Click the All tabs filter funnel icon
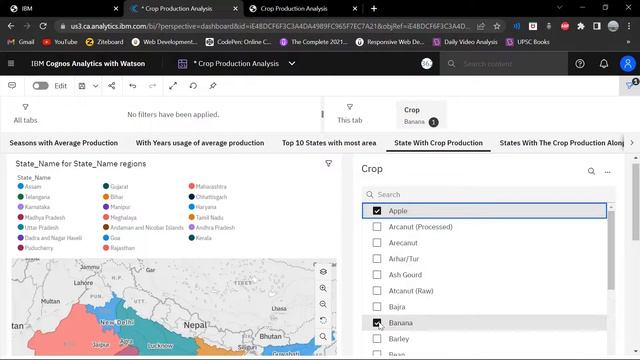Viewport: 640px width, 360px height. [25, 107]
